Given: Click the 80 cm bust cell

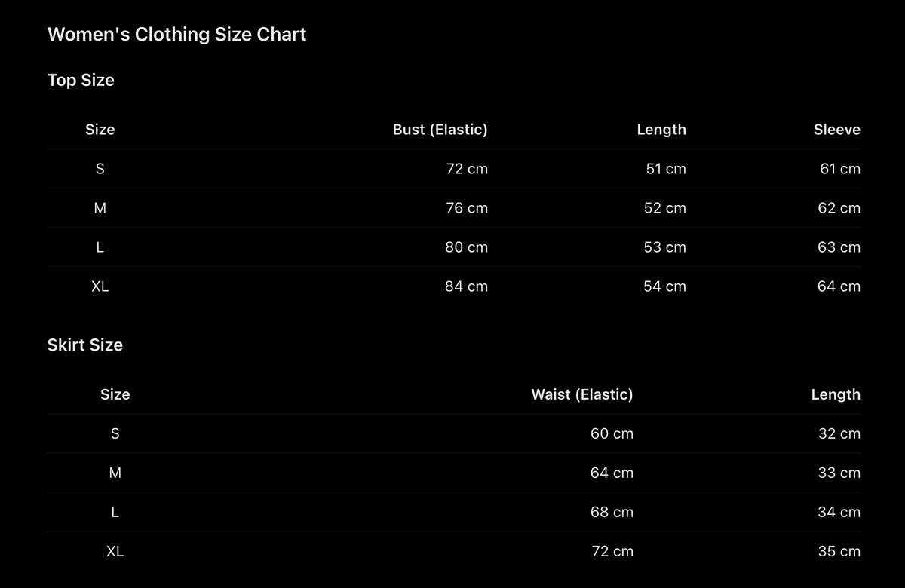Looking at the screenshot, I should pos(466,247).
